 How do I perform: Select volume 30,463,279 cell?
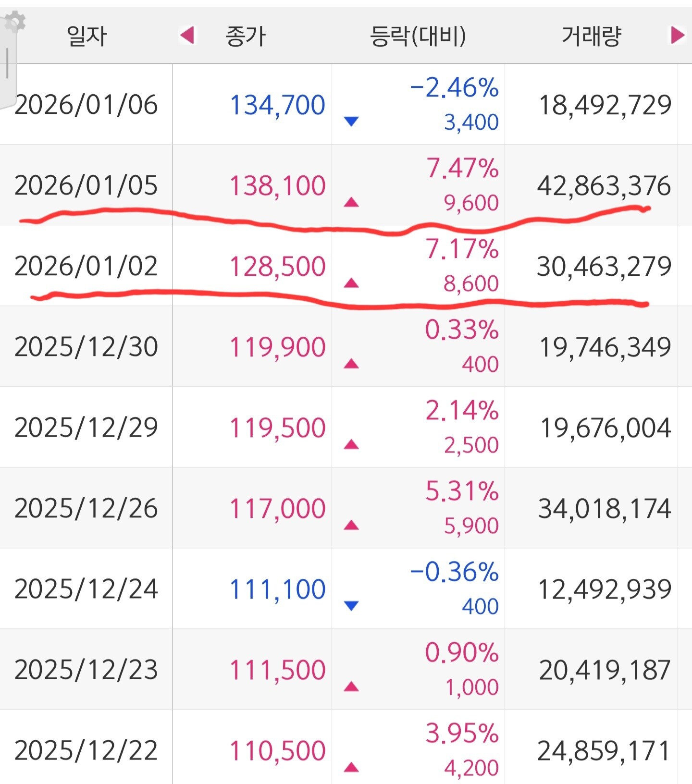point(604,266)
